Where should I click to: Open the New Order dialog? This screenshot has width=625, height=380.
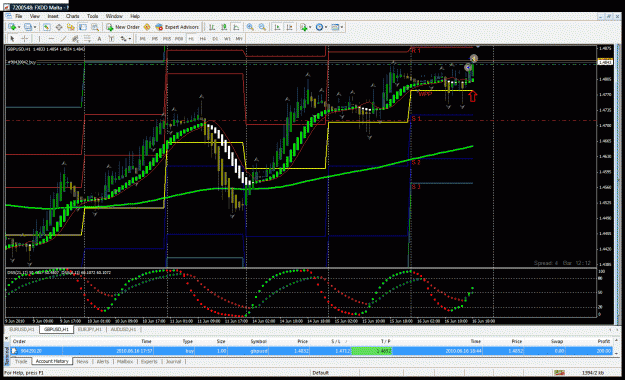(x=123, y=27)
